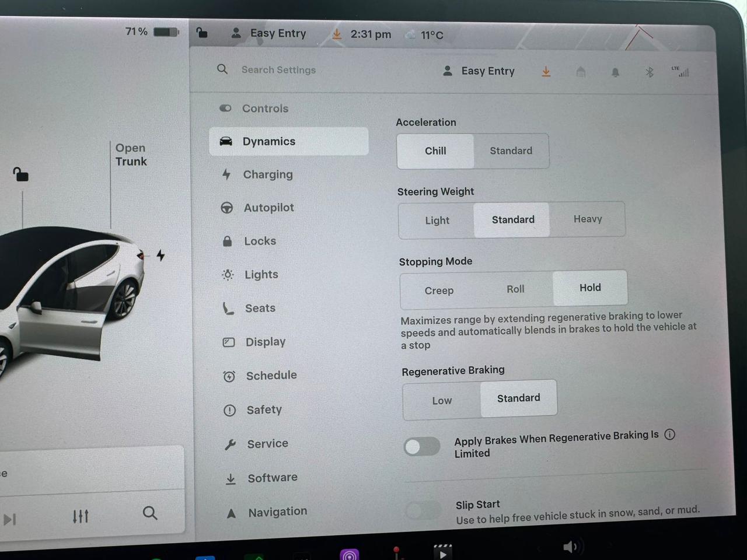This screenshot has width=747, height=560.
Task: Go to the Schedule settings section
Action: point(293,376)
